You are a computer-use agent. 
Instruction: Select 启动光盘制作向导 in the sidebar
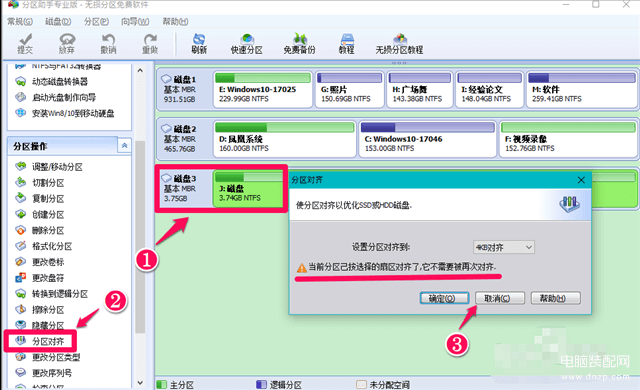coord(56,97)
